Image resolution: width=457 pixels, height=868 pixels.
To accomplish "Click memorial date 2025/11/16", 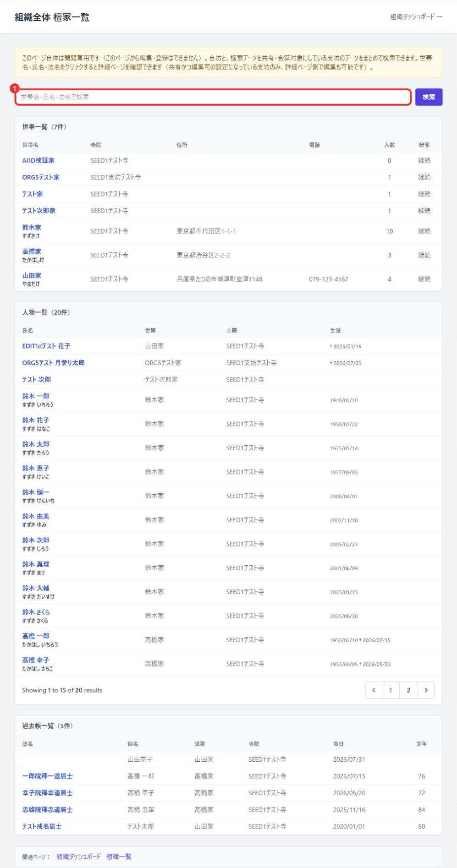I will pyautogui.click(x=349, y=810).
